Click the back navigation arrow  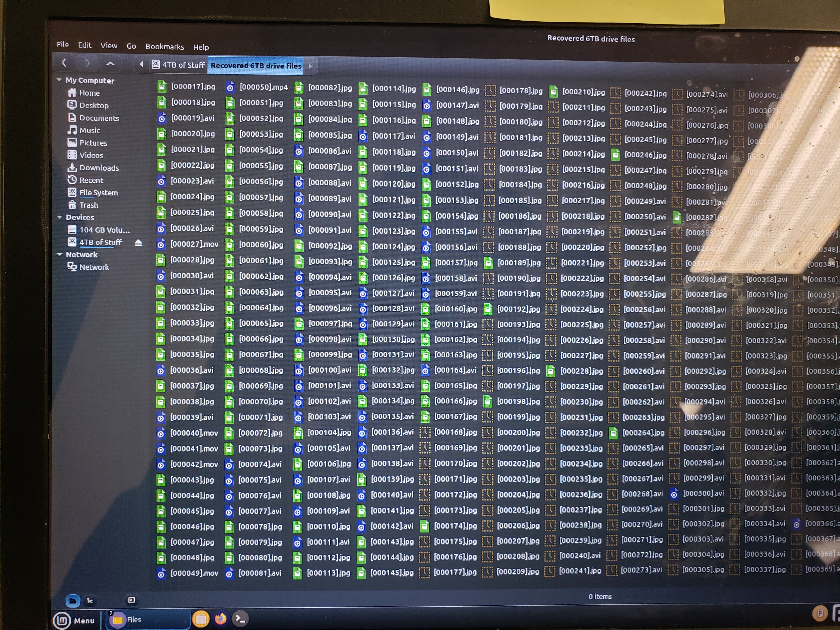64,63
